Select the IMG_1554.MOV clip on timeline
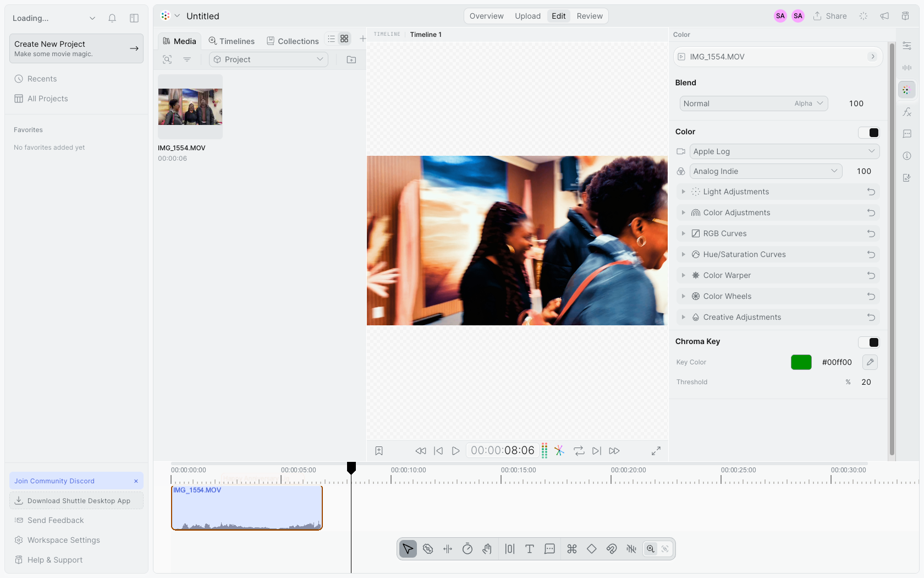Image resolution: width=924 pixels, height=578 pixels. pyautogui.click(x=247, y=508)
